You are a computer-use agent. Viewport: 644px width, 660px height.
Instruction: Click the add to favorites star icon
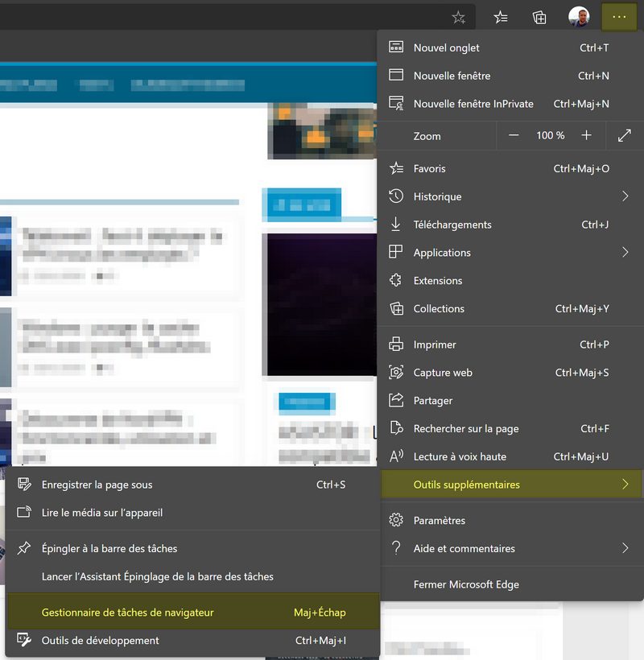(458, 17)
